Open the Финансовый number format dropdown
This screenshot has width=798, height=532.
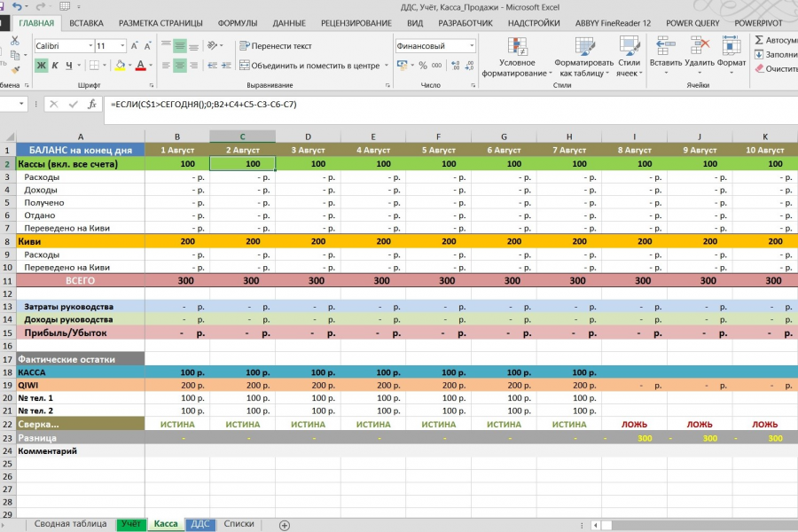(472, 46)
